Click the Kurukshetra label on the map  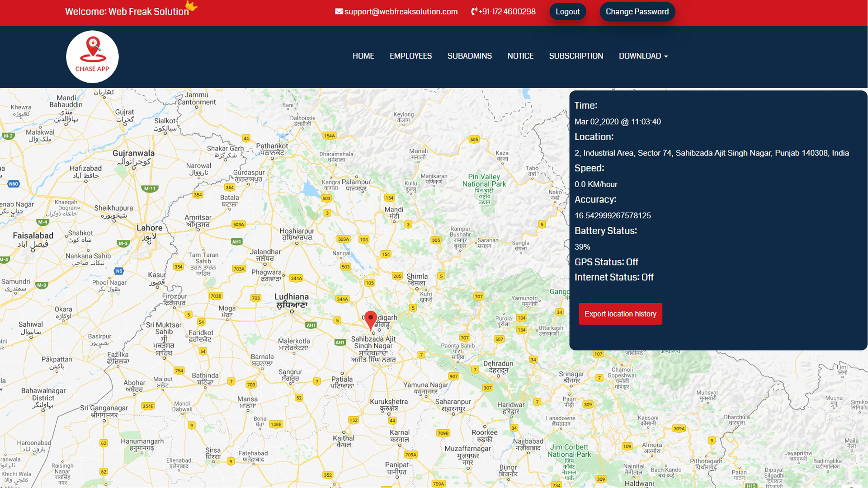[389, 404]
